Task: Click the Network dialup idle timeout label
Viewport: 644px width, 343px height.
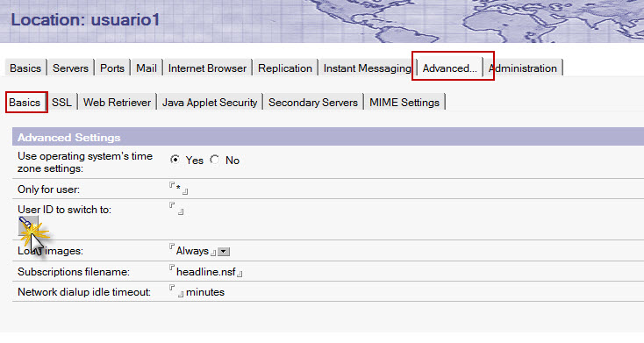Action: tap(84, 292)
